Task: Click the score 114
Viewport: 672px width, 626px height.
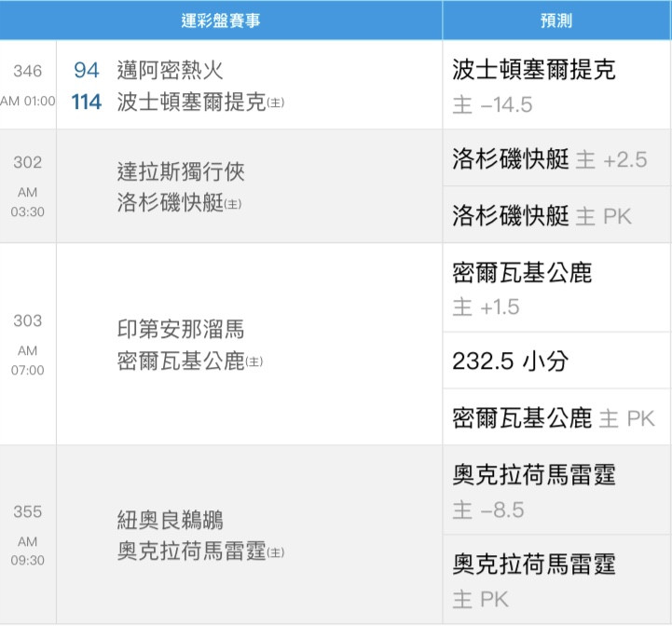Action: pyautogui.click(x=87, y=102)
